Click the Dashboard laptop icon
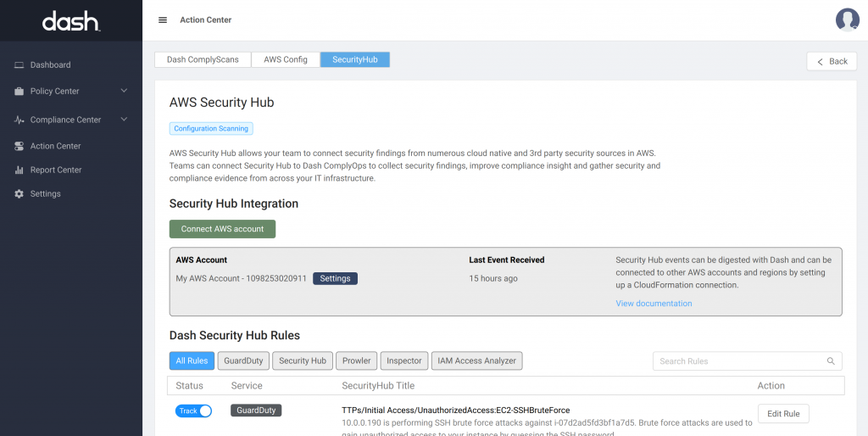The width and height of the screenshot is (868, 436). (19, 64)
